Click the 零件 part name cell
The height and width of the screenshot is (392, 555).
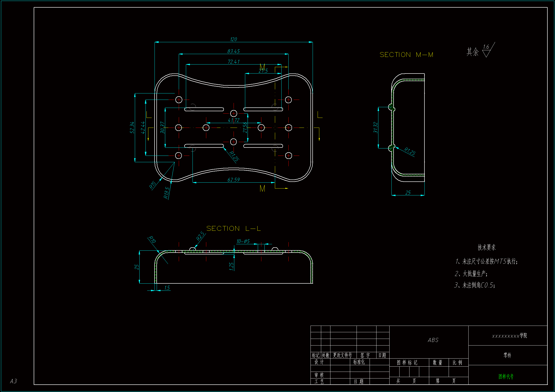click(x=507, y=355)
